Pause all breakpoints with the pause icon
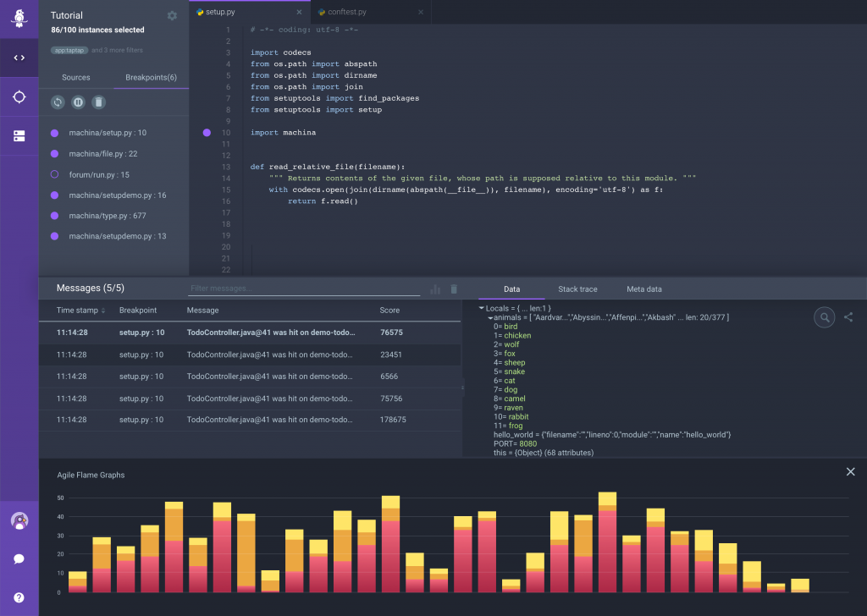 pyautogui.click(x=78, y=102)
